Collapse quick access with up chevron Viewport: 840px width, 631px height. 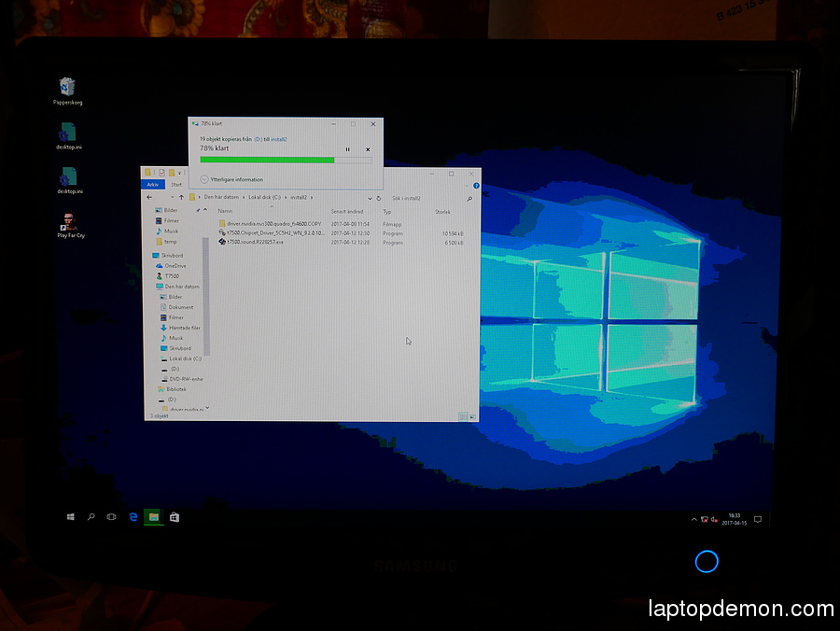205,210
